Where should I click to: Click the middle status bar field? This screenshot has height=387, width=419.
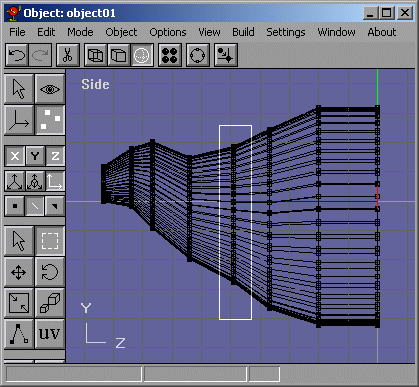pyautogui.click(x=195, y=374)
